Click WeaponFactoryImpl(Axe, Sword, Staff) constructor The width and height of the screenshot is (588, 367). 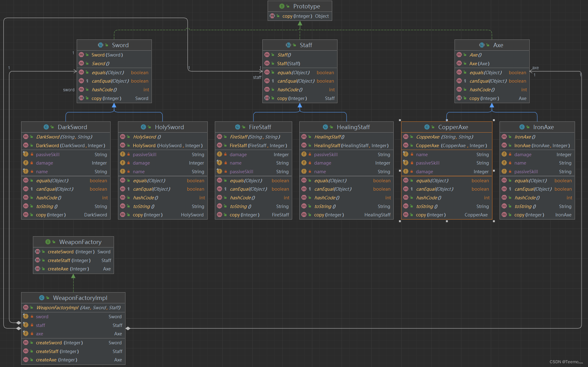[x=73, y=307]
